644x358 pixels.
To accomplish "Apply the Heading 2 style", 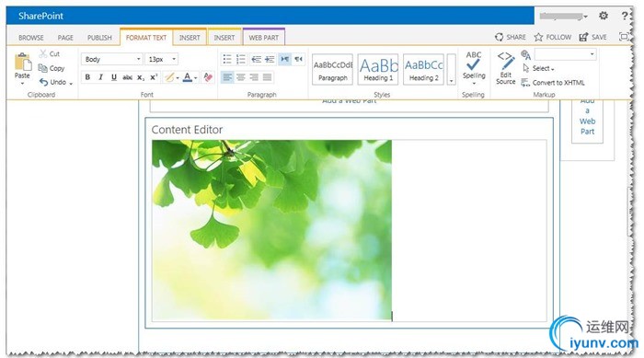I will tap(423, 69).
